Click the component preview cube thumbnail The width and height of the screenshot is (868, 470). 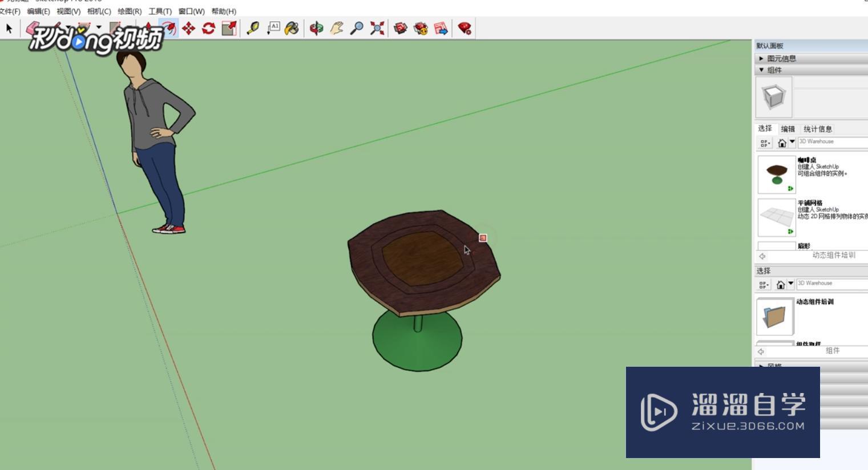tap(774, 97)
